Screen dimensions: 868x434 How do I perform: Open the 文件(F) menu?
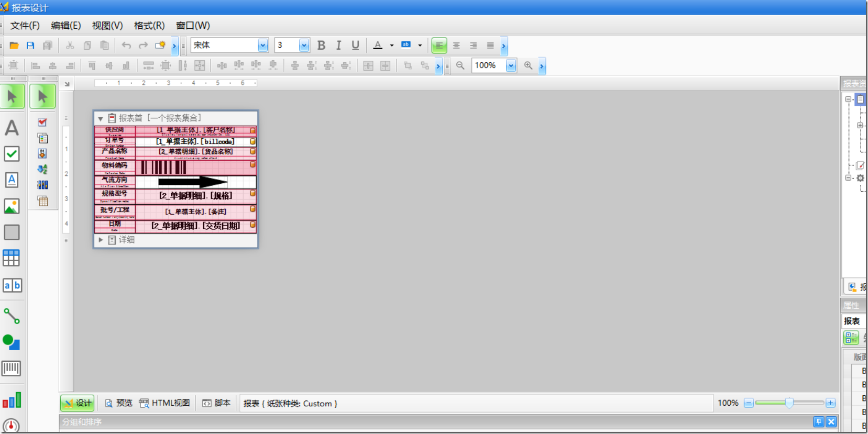(x=25, y=26)
